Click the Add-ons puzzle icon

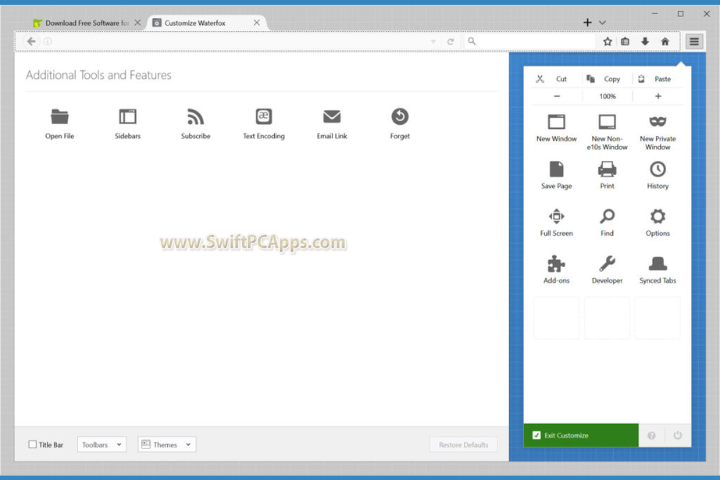click(x=557, y=264)
